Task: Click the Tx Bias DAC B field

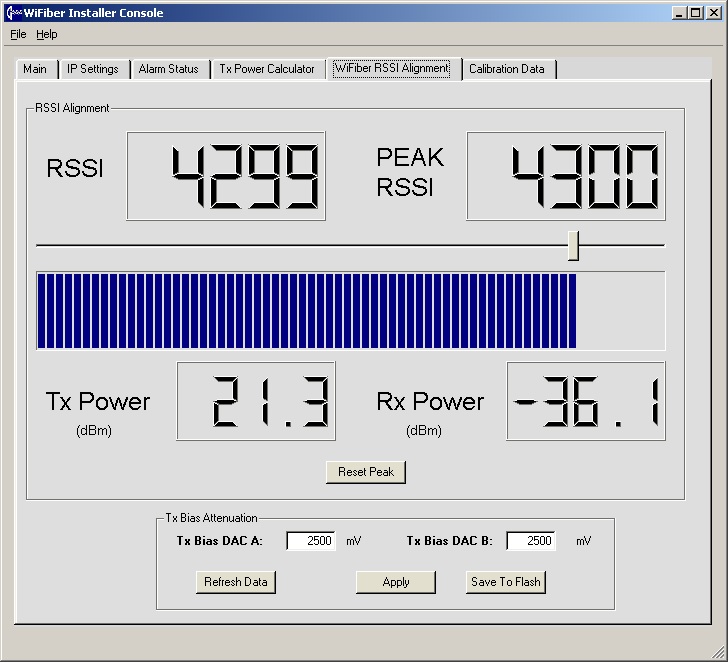Action: (531, 541)
